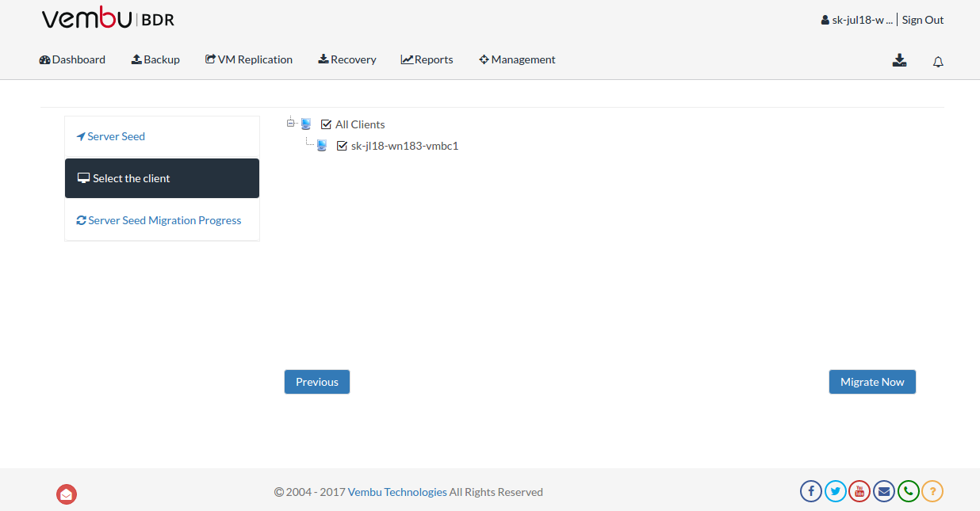Open Server Seed Migration Progress step
Viewport: 980px width, 511px height.
pyautogui.click(x=162, y=220)
